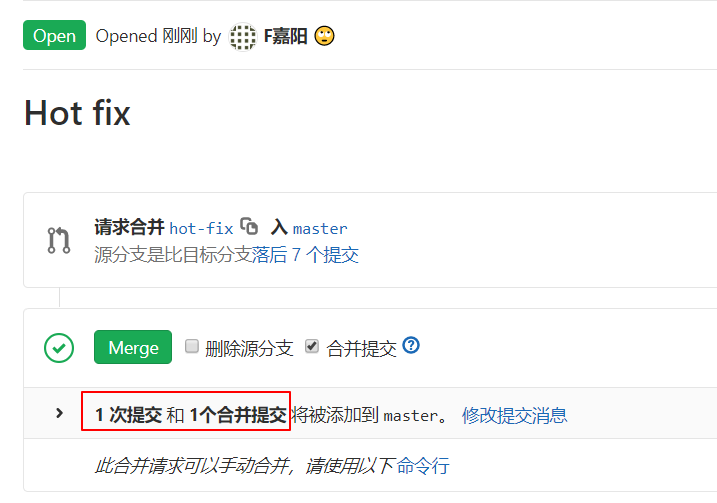The width and height of the screenshot is (717, 503).
Task: Open the master target branch link
Action: (x=320, y=228)
